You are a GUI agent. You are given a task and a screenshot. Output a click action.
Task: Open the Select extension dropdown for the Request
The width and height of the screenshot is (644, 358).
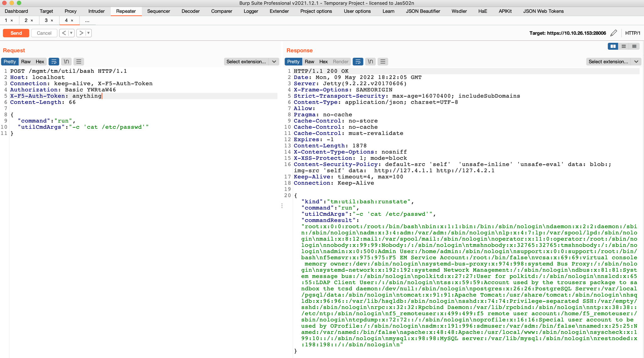click(251, 61)
